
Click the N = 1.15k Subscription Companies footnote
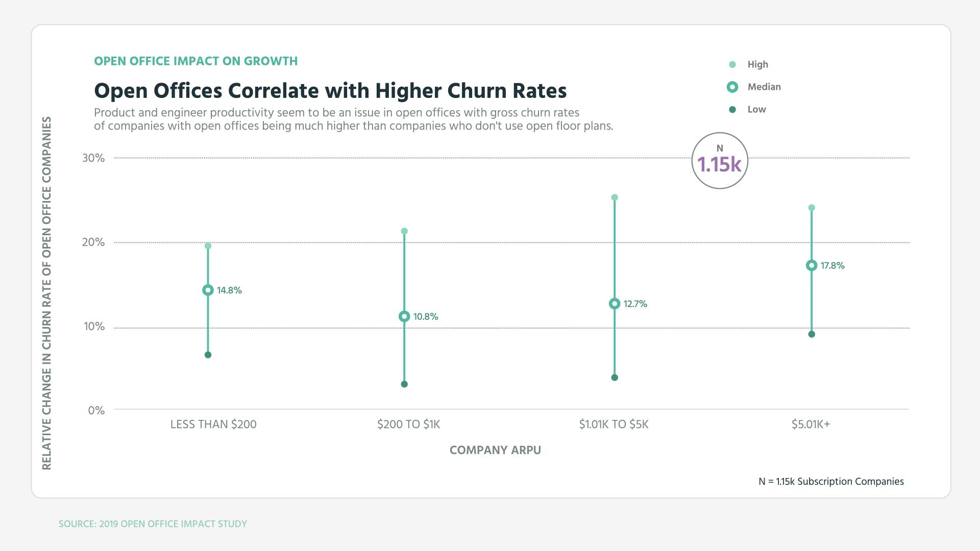click(x=831, y=482)
